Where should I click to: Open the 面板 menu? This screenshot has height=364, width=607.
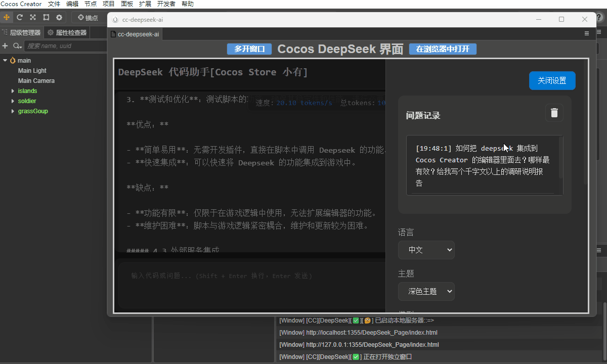click(x=127, y=4)
